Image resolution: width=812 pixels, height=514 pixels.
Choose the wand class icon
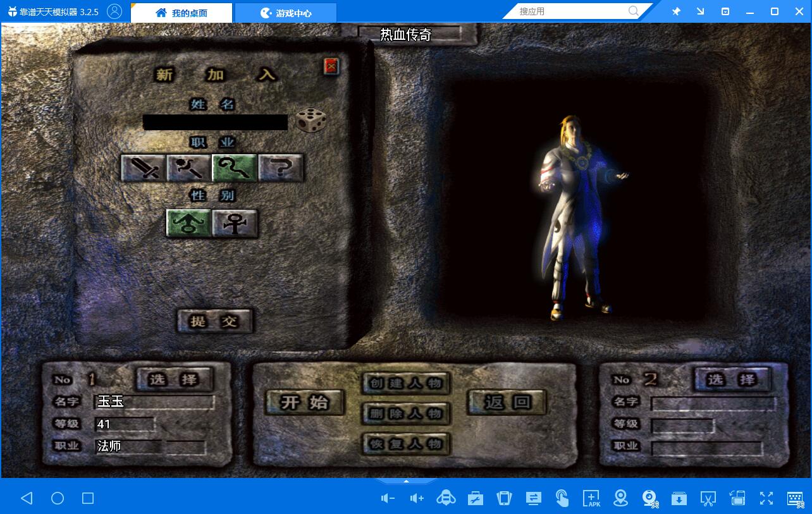pos(188,168)
